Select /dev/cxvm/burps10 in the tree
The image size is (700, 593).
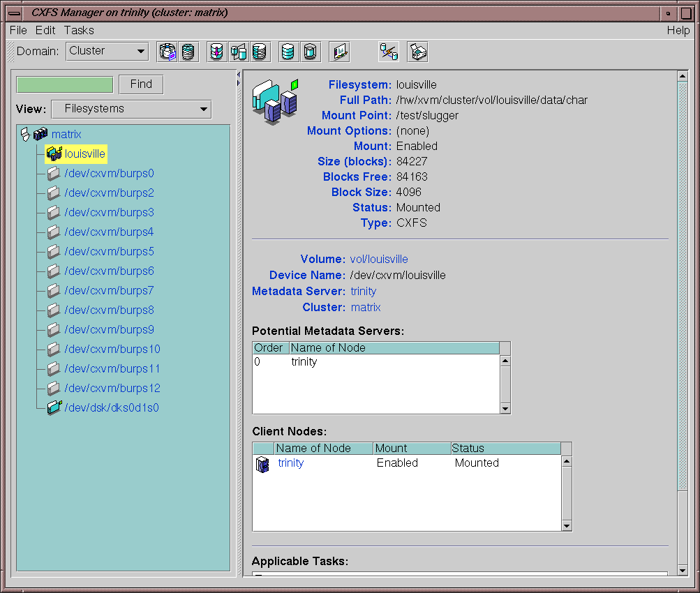pos(112,349)
